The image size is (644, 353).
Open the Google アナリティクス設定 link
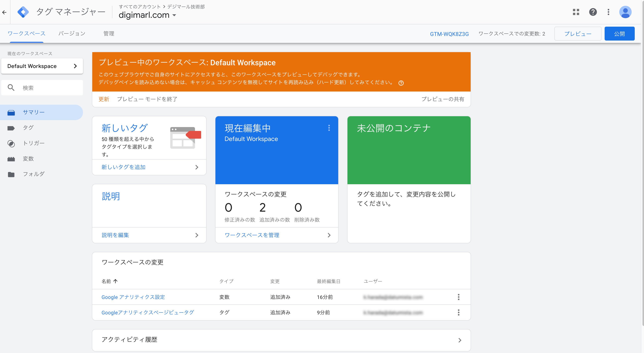coord(133,297)
